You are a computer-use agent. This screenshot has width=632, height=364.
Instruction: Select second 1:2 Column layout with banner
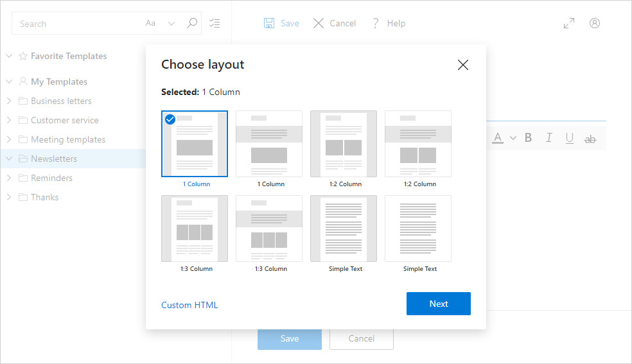click(418, 144)
